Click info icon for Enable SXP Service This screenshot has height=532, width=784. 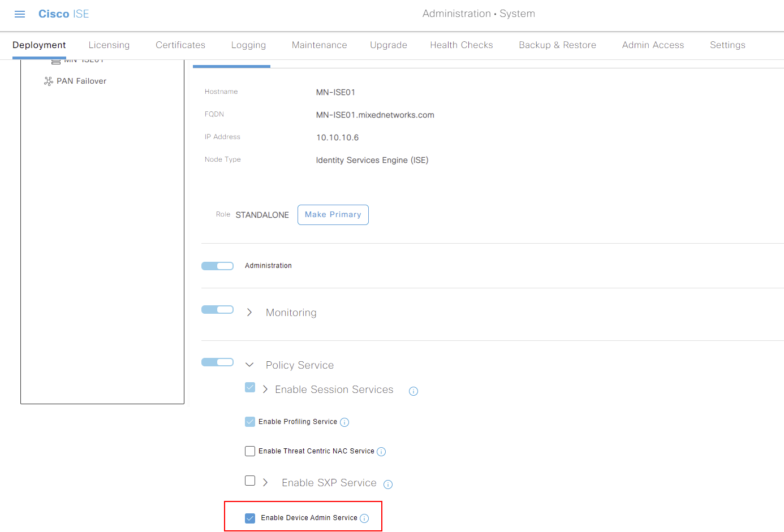click(x=388, y=485)
